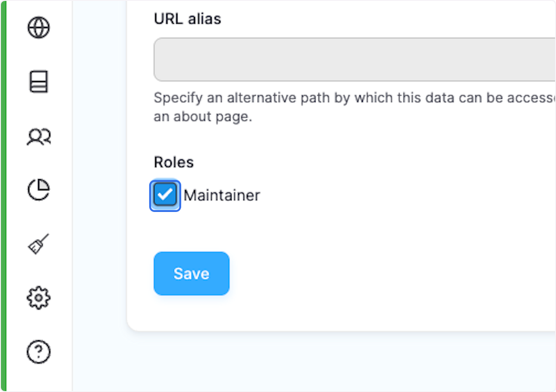Click the URL alias label

[x=187, y=19]
